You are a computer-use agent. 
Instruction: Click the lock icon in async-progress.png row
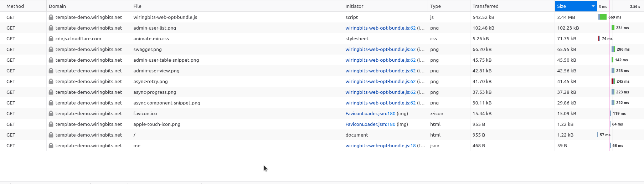point(51,92)
